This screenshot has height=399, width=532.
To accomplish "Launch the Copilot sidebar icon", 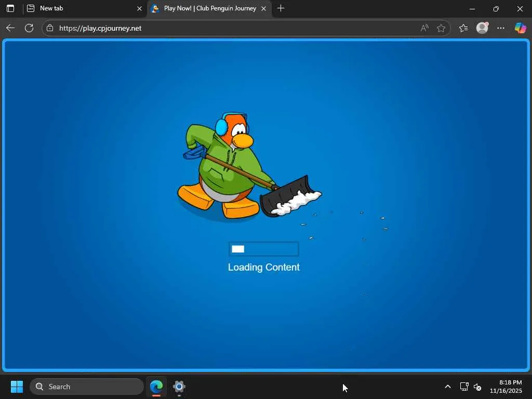I will [x=520, y=28].
